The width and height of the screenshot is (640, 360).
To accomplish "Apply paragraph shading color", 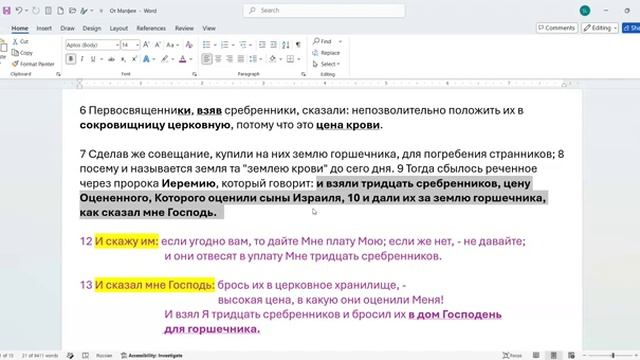I will click(272, 59).
